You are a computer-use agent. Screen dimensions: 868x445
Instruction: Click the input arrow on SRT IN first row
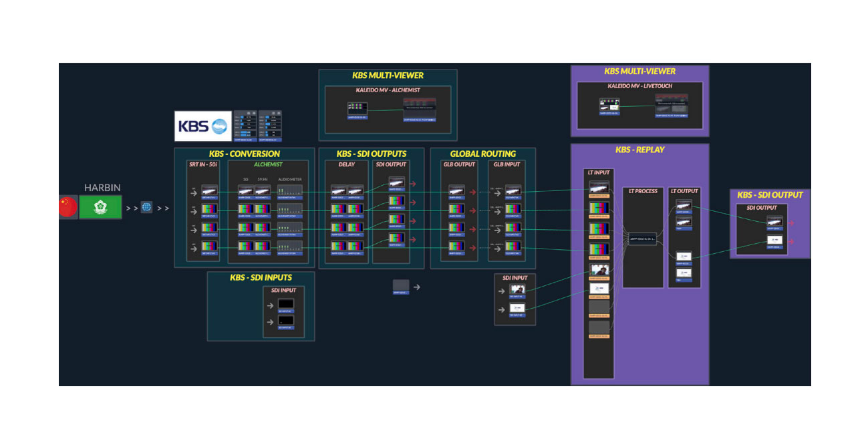click(194, 192)
